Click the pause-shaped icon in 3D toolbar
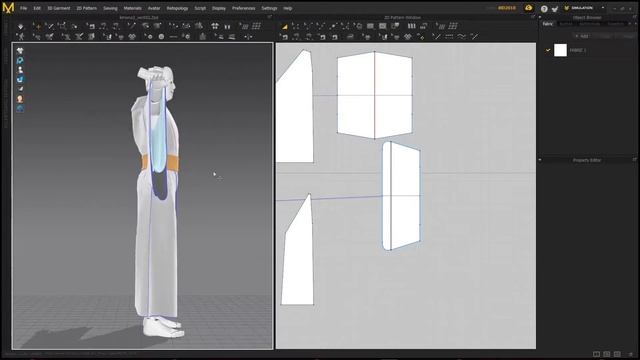 227,27
